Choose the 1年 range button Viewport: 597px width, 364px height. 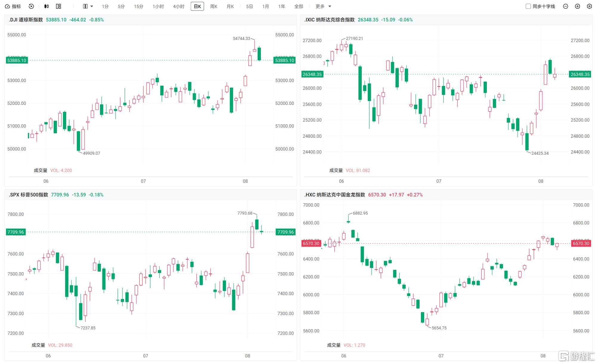282,6
